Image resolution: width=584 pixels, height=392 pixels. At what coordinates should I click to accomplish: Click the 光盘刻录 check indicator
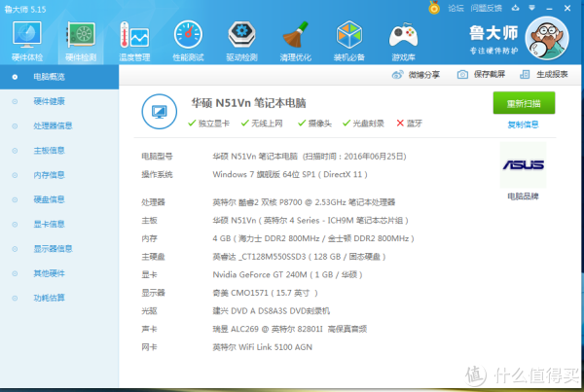pos(363,124)
